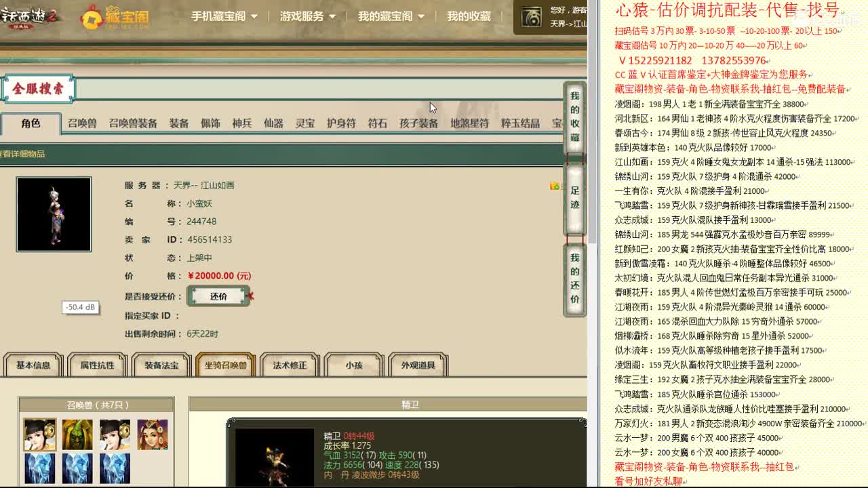
Task: Click the status text 上架中
Action: (x=199, y=258)
